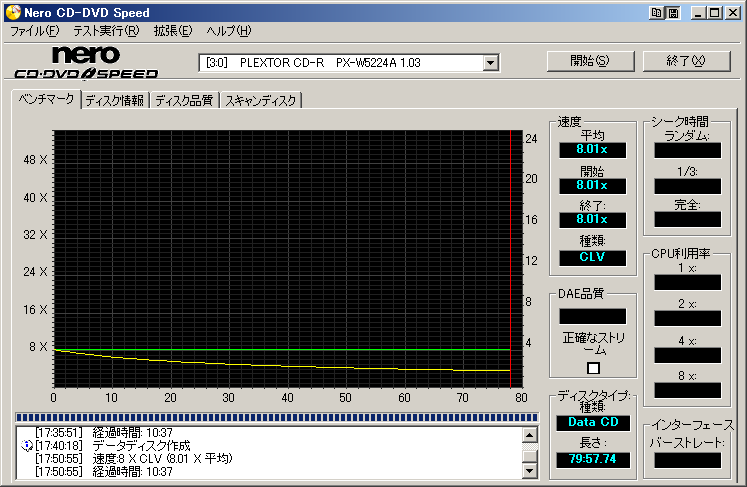The image size is (747, 487).
Task: Open the ファイル menu
Action: (34, 31)
